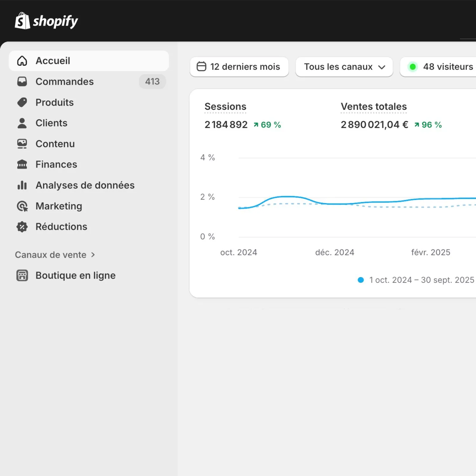Click the calendar icon in date filter
This screenshot has height=476, width=476.
pyautogui.click(x=202, y=67)
